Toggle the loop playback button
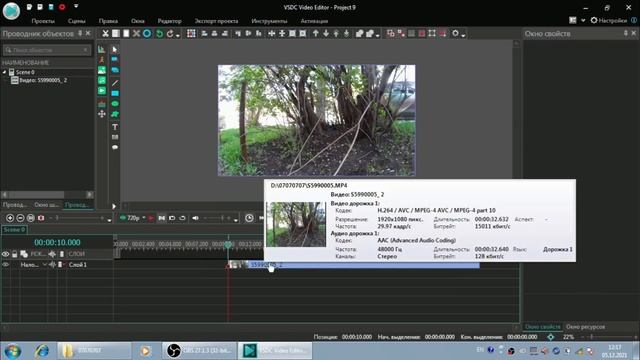 182,218
